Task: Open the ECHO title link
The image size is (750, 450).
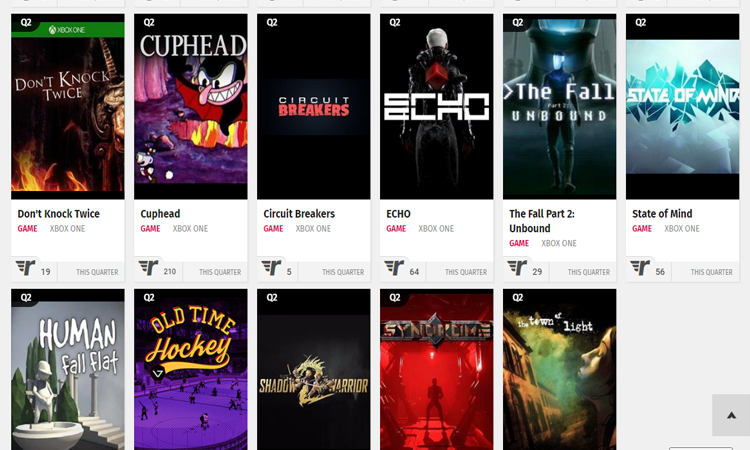Action: [398, 214]
